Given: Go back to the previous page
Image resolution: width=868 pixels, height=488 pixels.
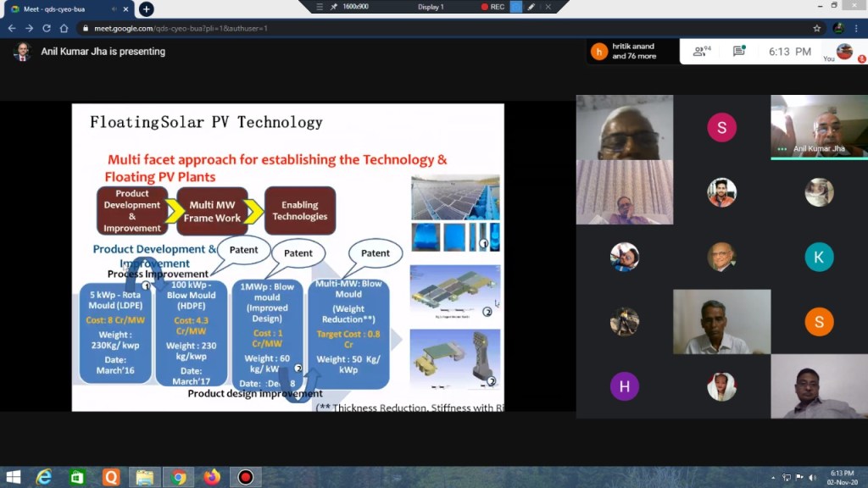Looking at the screenshot, I should [12, 28].
